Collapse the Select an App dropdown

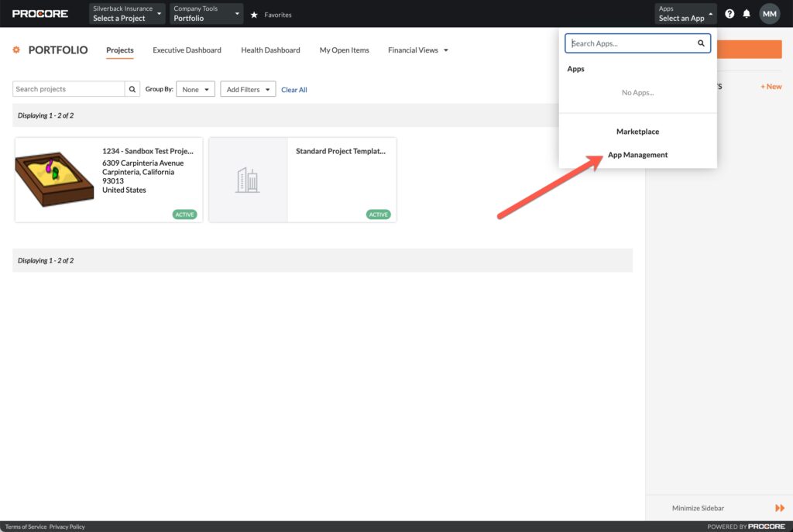point(685,14)
